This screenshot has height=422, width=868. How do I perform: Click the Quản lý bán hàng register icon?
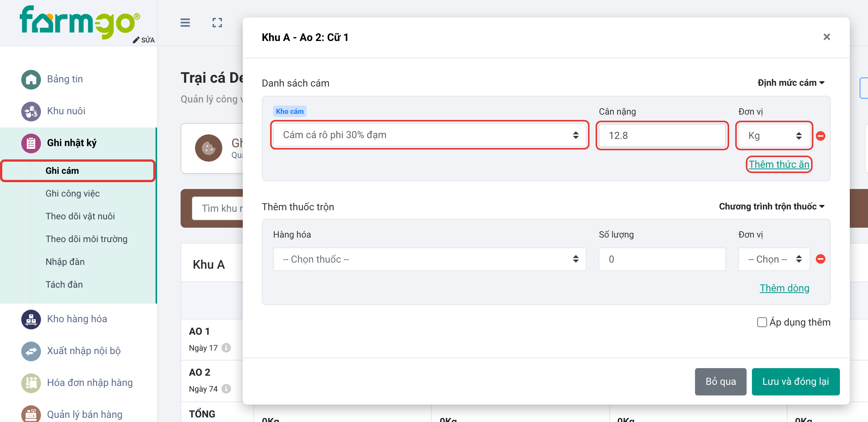pyautogui.click(x=31, y=414)
